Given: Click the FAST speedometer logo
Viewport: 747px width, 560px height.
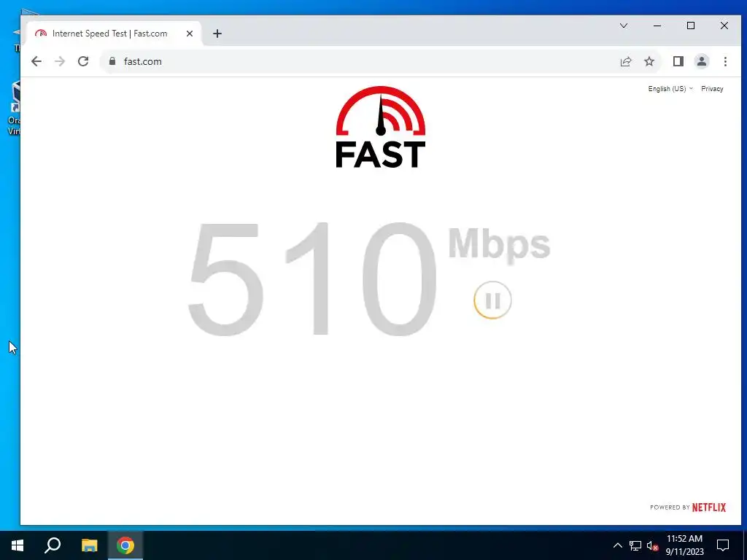Looking at the screenshot, I should click(x=381, y=127).
